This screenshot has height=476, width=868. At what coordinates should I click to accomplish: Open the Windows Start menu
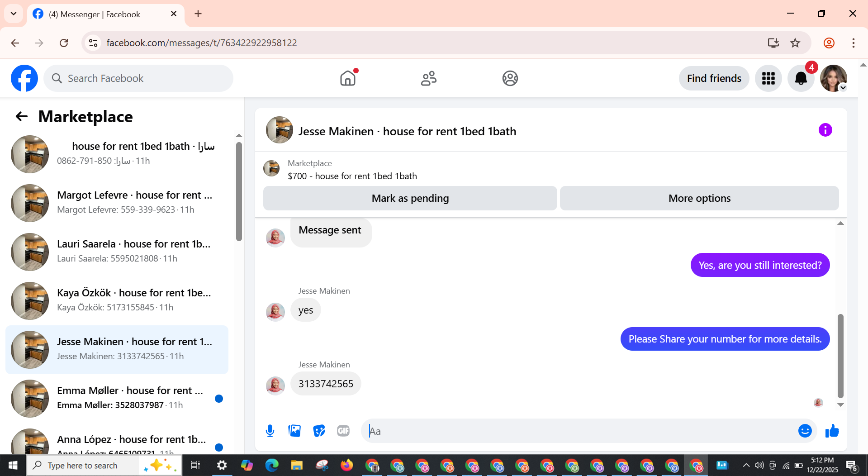coord(13,465)
